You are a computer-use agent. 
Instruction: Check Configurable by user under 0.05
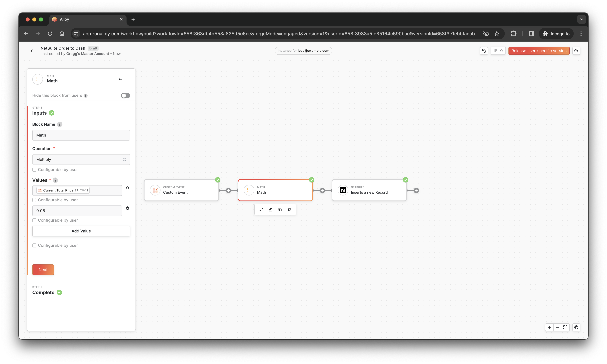[34, 220]
